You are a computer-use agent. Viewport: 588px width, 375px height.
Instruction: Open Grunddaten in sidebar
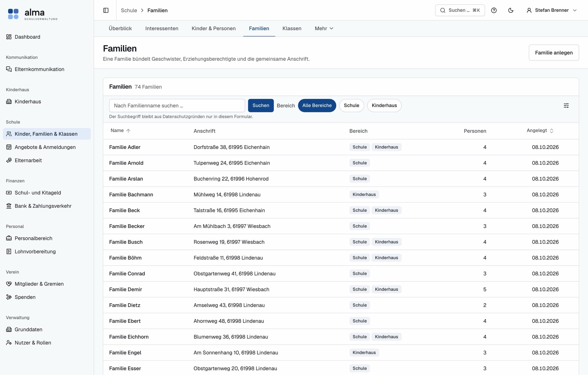47,329
